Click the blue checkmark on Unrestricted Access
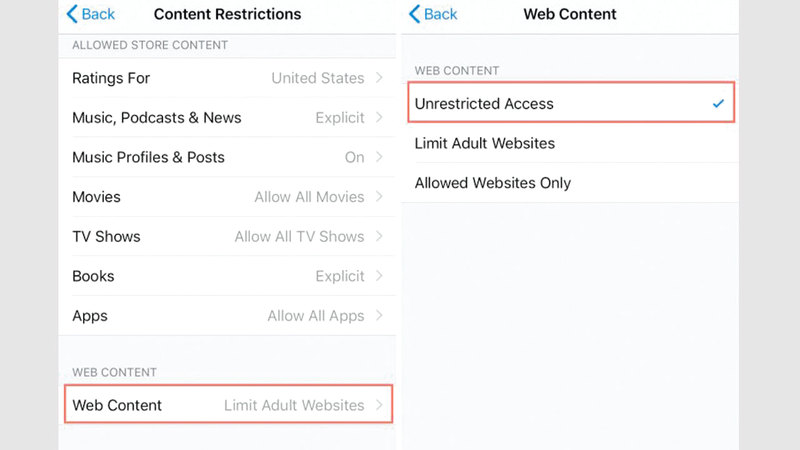 click(718, 103)
